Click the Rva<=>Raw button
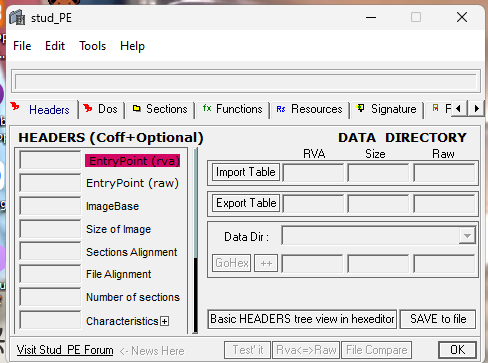The height and width of the screenshot is (363, 488). tap(306, 350)
